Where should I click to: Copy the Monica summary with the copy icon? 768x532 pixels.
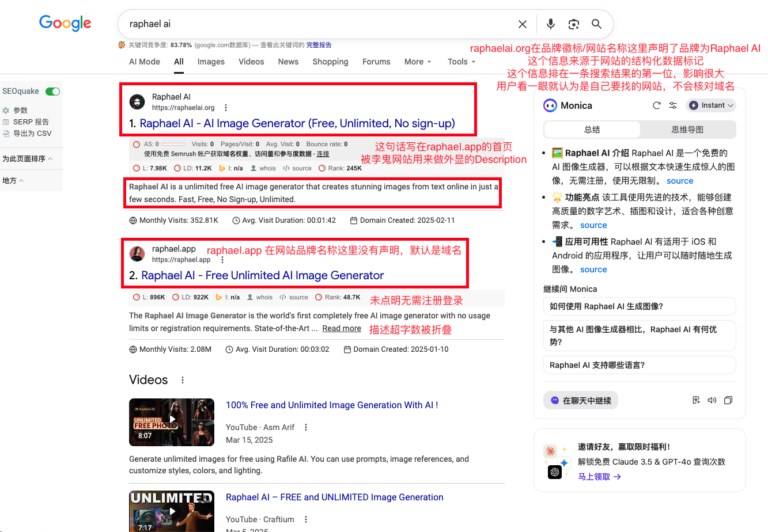pos(728,400)
